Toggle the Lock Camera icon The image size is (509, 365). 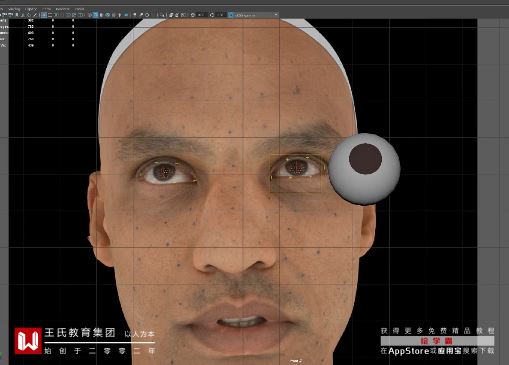tap(4, 15)
